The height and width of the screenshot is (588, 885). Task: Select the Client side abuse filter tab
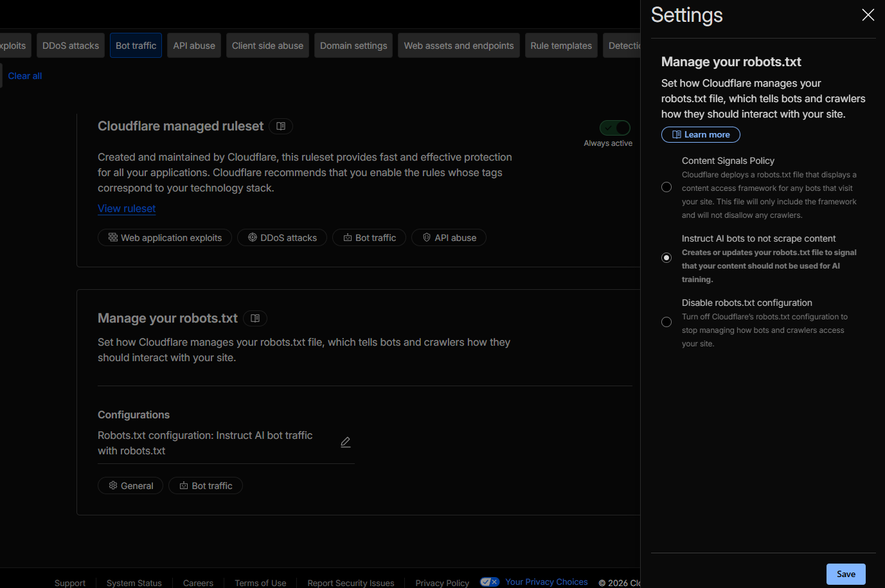[267, 46]
